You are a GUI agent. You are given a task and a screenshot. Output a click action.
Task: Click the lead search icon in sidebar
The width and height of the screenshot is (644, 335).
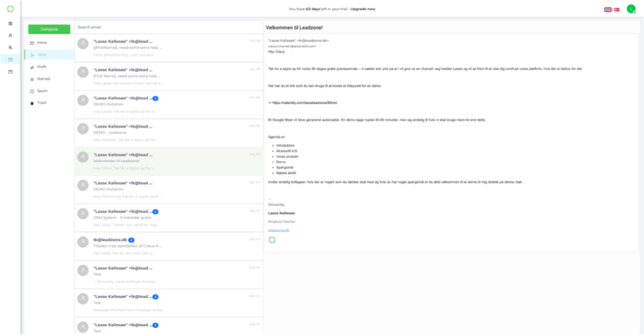click(10, 48)
